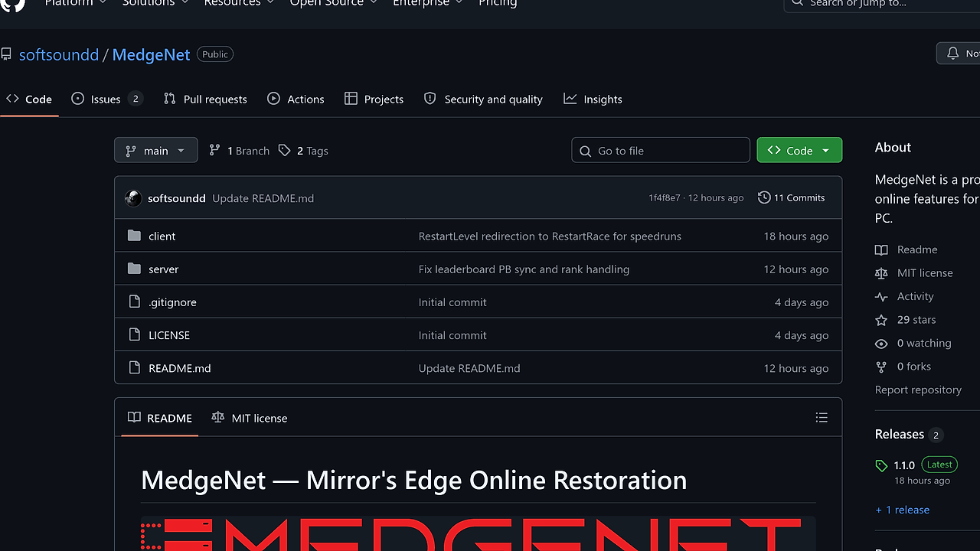View the 2 Tags link
The image size is (980, 551).
(303, 151)
